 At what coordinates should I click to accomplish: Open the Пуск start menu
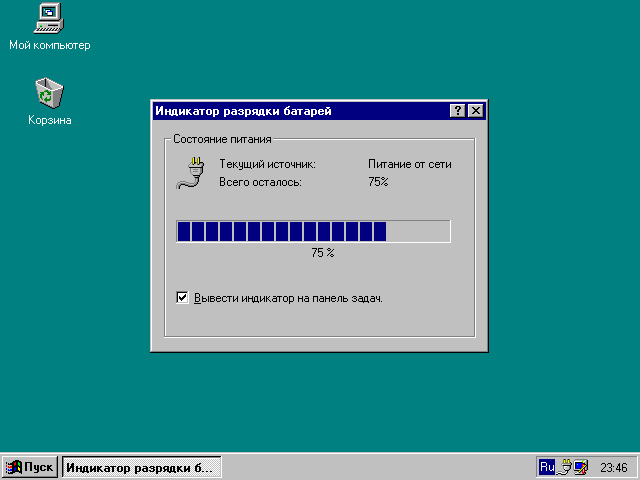coord(30,467)
